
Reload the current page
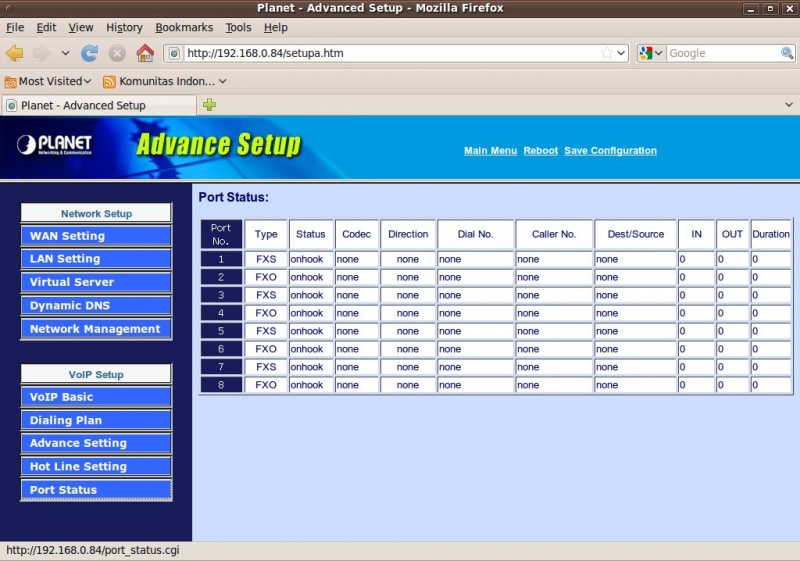(90, 53)
